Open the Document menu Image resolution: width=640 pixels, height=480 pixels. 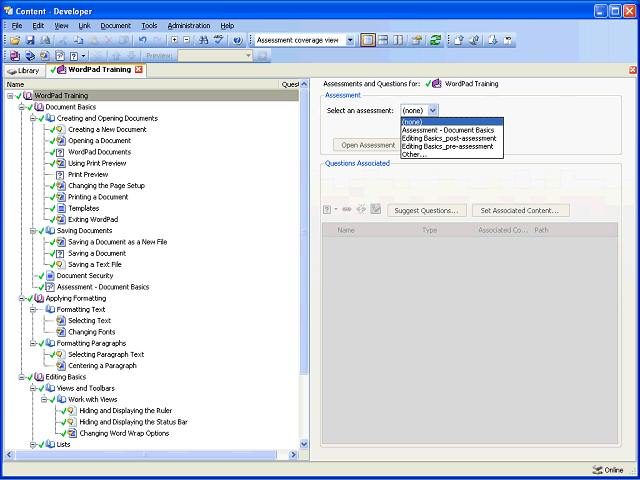[116, 26]
